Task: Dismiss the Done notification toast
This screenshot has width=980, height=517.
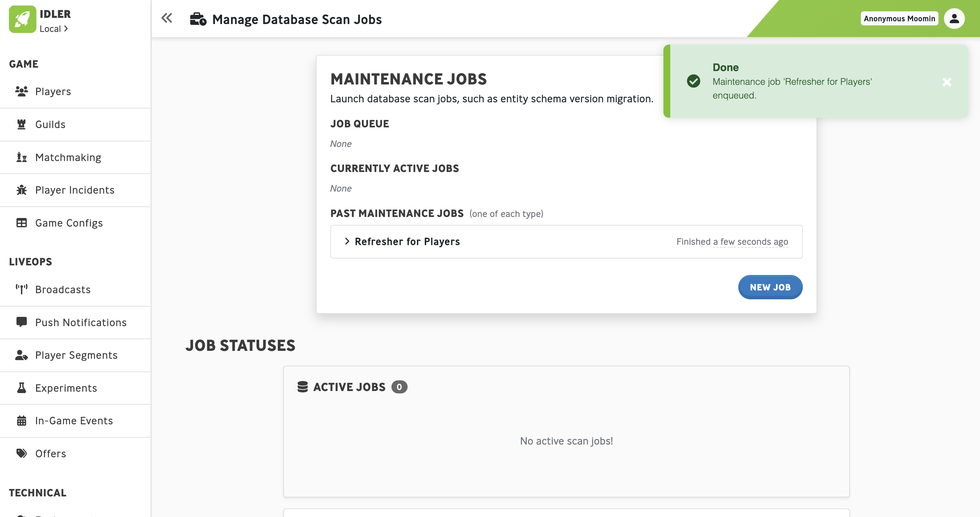Action: (947, 82)
